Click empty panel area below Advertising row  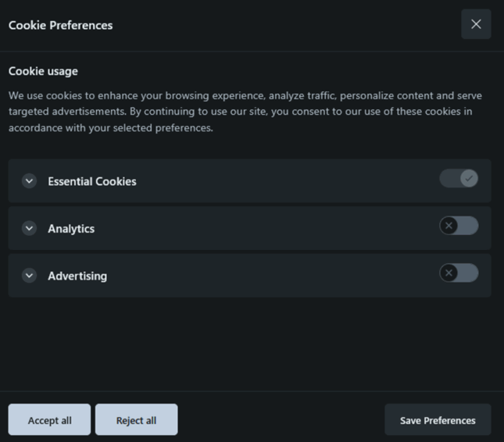pos(250,344)
